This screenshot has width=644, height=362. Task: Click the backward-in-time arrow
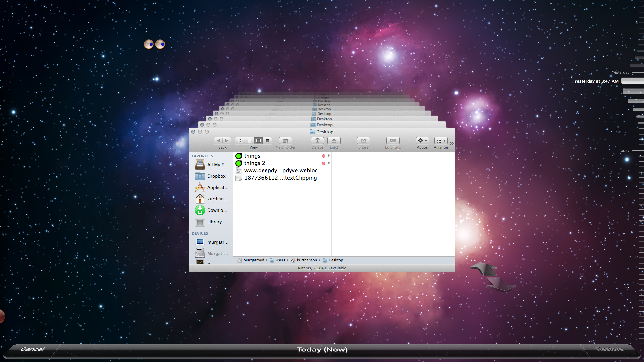coord(485,269)
